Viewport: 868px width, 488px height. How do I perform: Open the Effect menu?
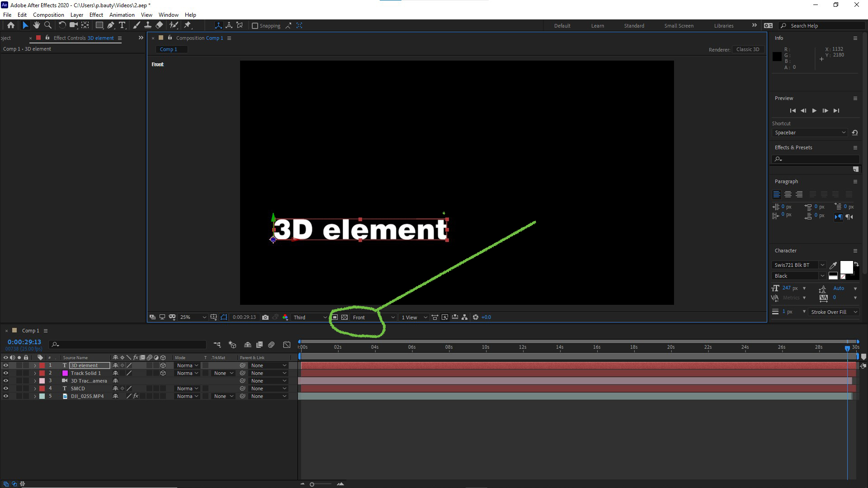(x=96, y=14)
